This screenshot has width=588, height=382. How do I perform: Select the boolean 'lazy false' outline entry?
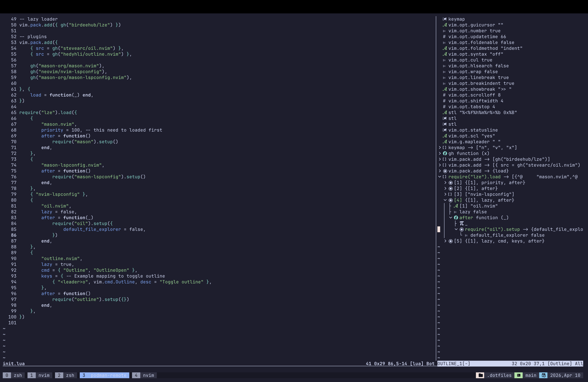pos(473,212)
